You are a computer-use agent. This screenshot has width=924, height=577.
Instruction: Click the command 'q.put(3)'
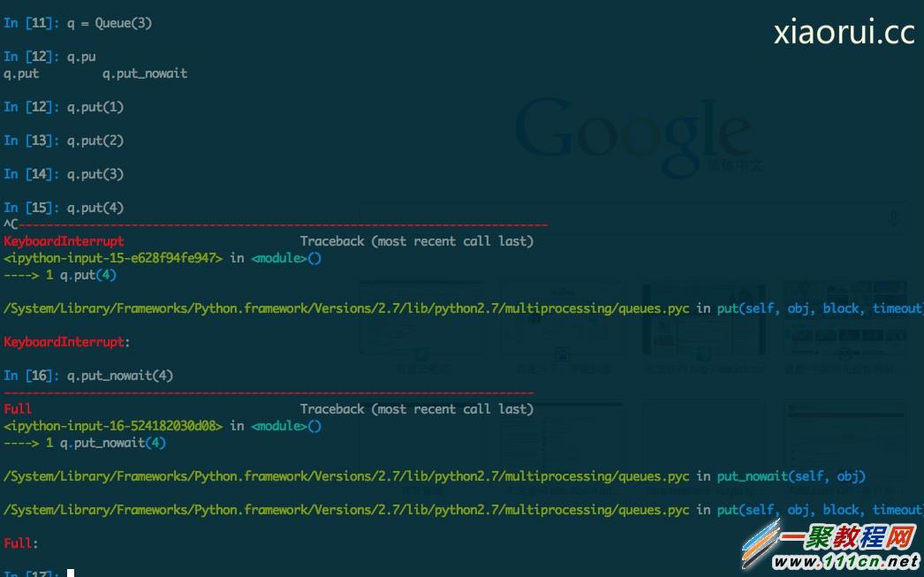[x=95, y=174]
